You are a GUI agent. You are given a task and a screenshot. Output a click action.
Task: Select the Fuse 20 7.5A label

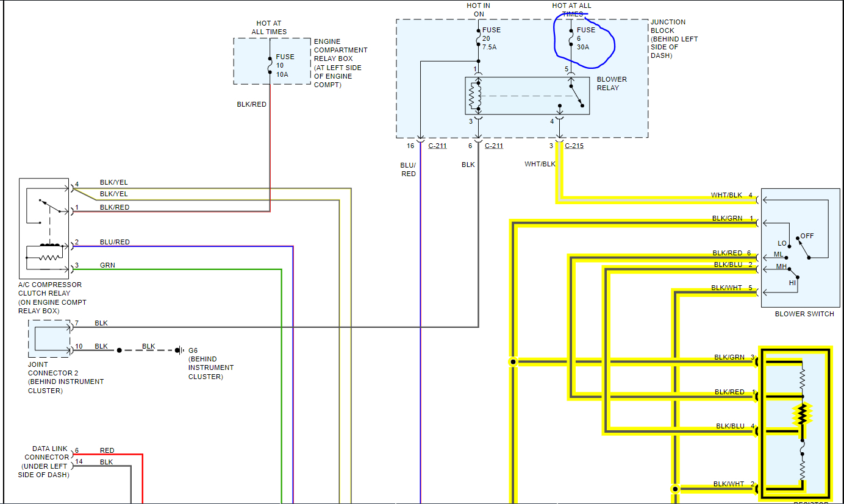click(492, 38)
